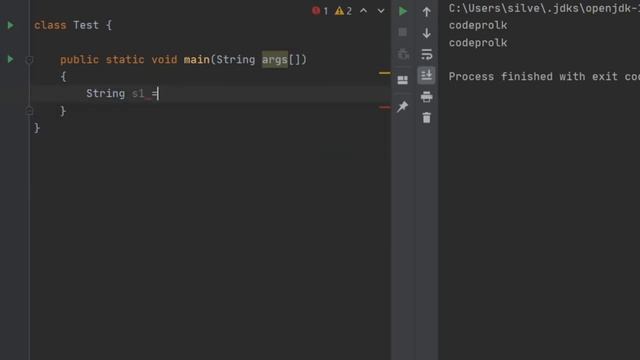Click the 'static' keyword

point(125,60)
